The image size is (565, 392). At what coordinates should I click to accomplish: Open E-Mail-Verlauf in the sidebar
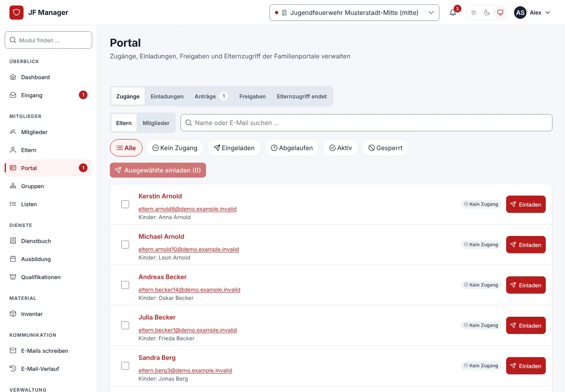click(x=49, y=369)
